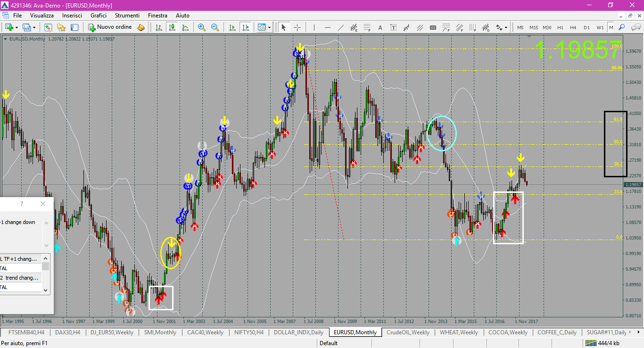
Task: Switch chart to bar chart
Action: click(x=159, y=27)
